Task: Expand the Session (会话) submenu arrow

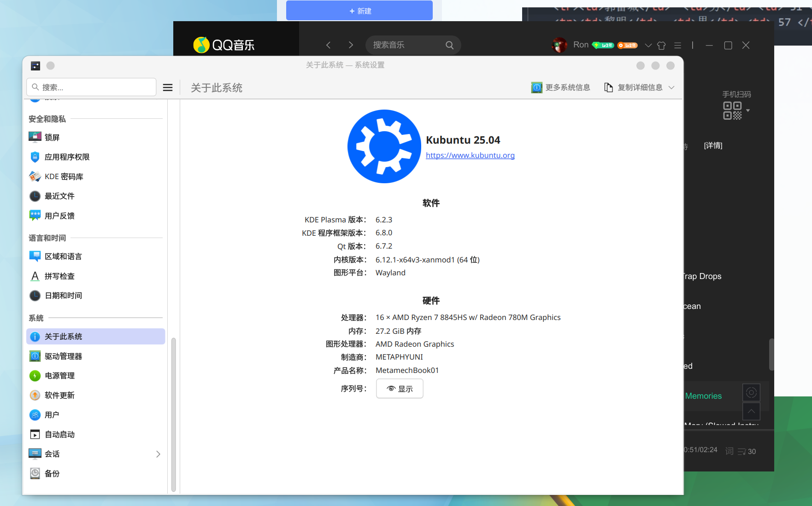Action: point(158,454)
